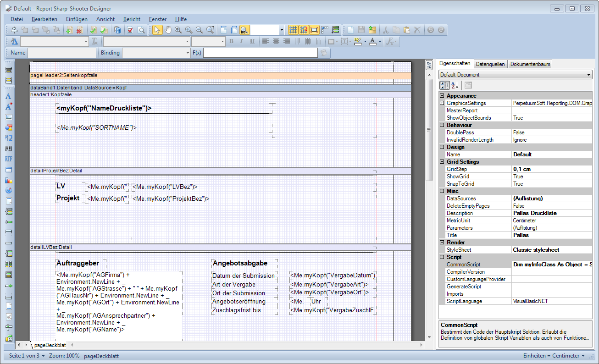Switch to the Datenquellen tab

tap(490, 64)
